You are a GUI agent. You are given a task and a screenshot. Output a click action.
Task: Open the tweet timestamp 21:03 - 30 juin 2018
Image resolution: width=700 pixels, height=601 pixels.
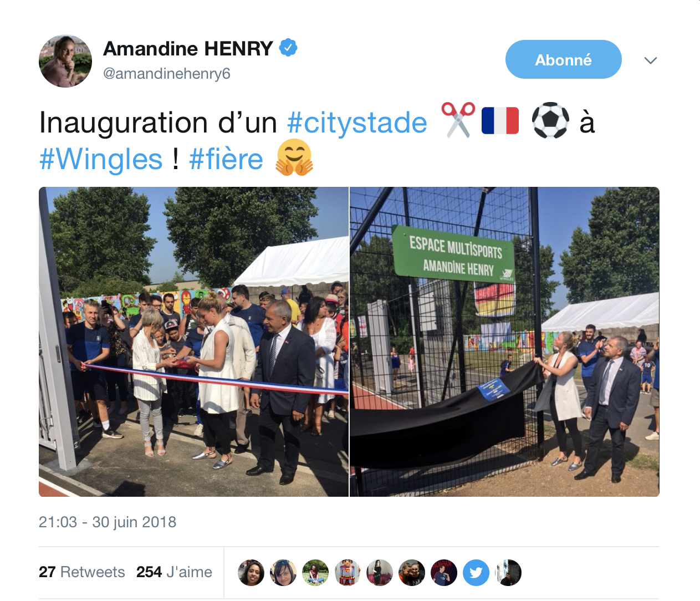tap(108, 522)
